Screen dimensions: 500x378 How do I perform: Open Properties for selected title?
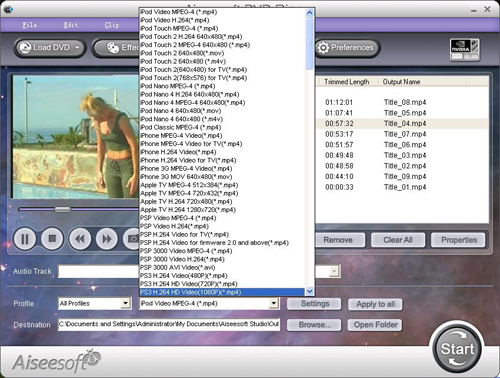tap(458, 240)
